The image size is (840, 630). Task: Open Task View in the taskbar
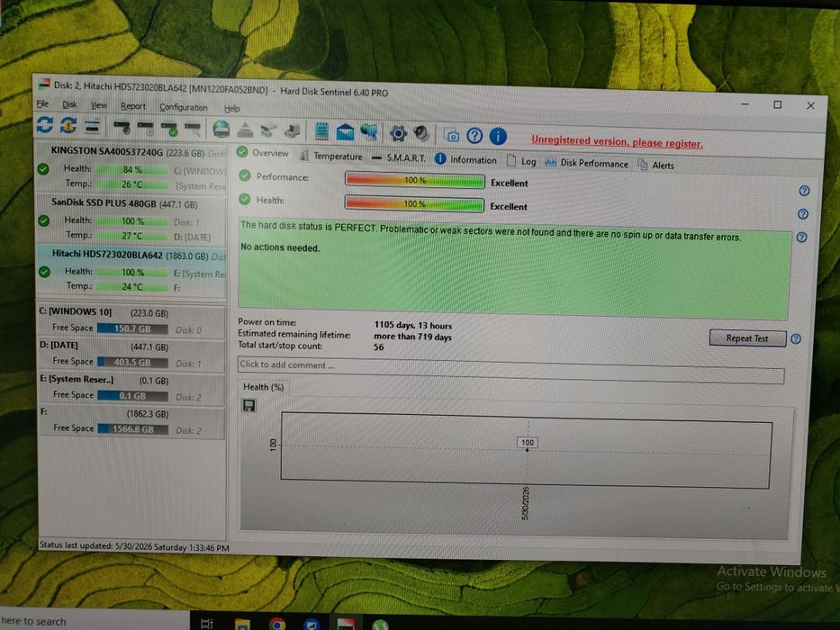[206, 624]
